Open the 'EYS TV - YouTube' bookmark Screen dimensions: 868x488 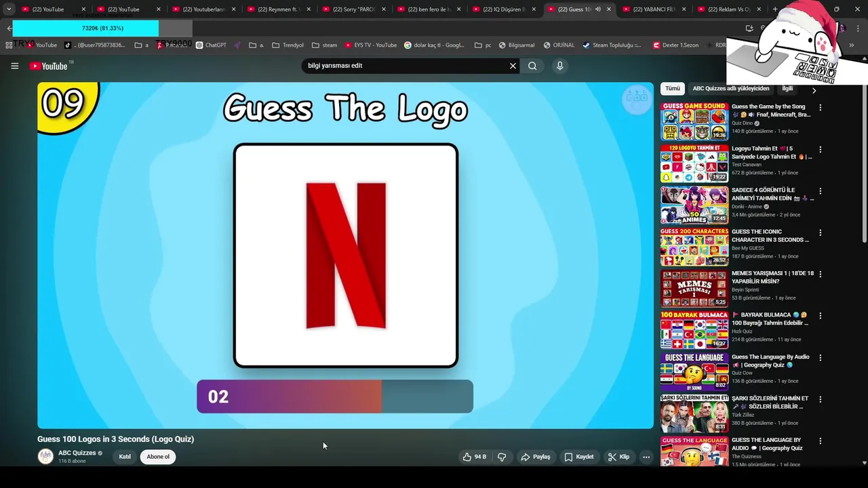(x=370, y=45)
